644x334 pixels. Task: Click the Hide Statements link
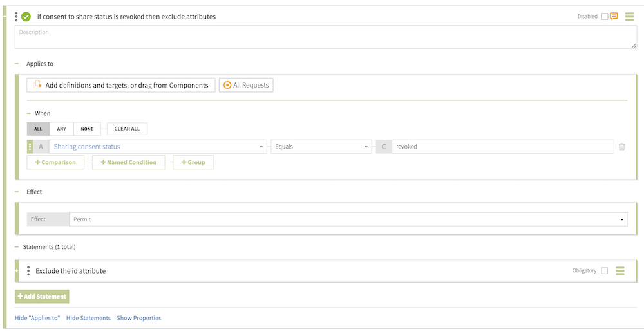[x=88, y=318]
